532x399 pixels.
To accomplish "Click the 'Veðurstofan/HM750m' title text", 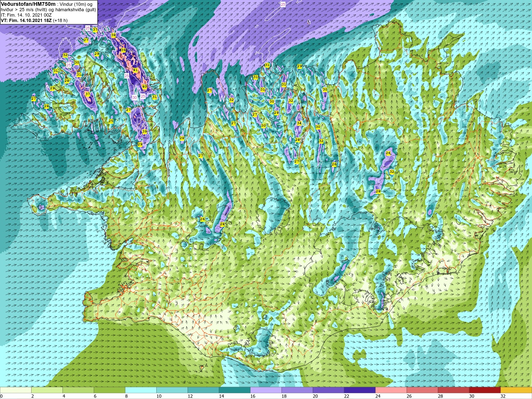I will click(x=28, y=4).
